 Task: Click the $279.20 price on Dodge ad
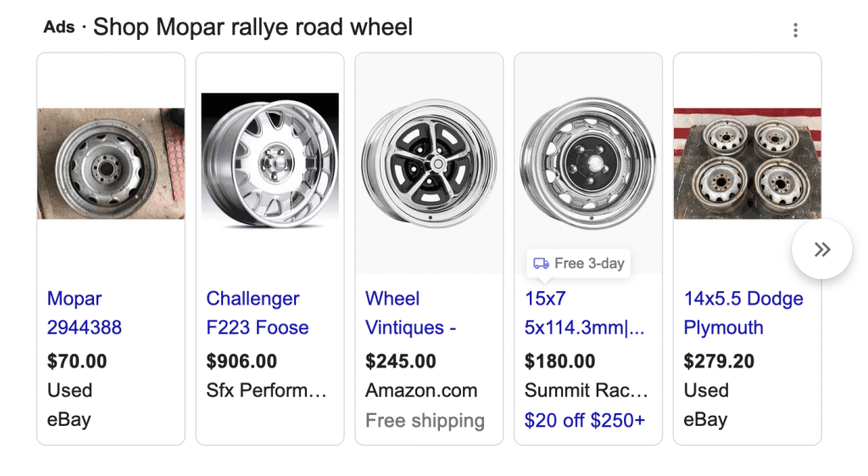coord(719,361)
